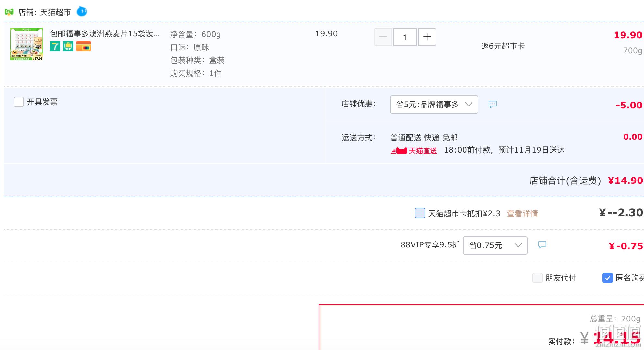Viewport: 644px width, 350px height.
Task: Tick the 开具发票 invoice checkbox
Action: coord(19,102)
